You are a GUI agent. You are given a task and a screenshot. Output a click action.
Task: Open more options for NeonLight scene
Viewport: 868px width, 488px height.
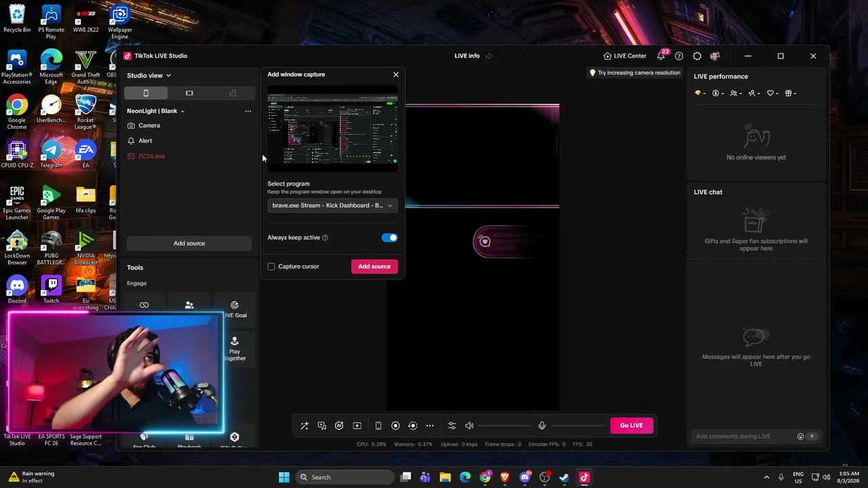pos(248,111)
